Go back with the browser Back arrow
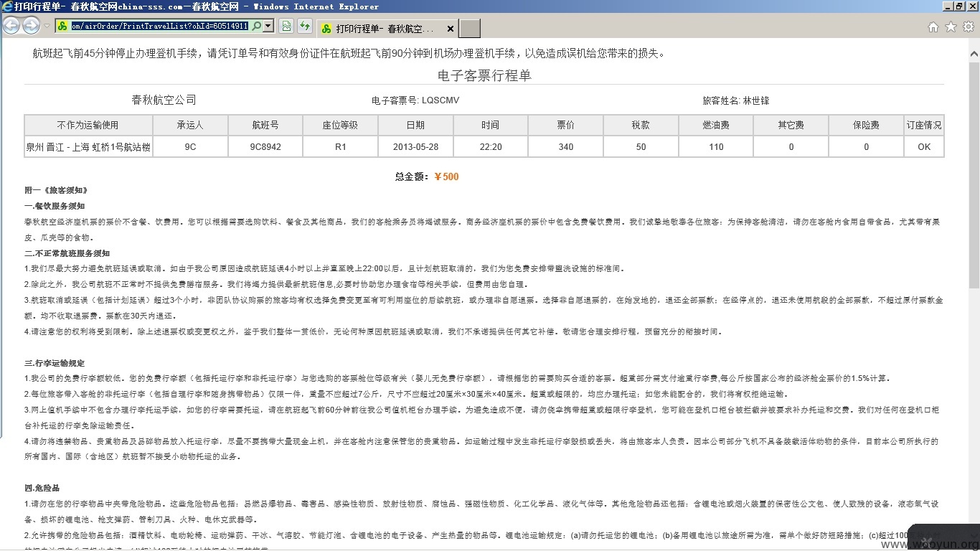 [x=11, y=26]
